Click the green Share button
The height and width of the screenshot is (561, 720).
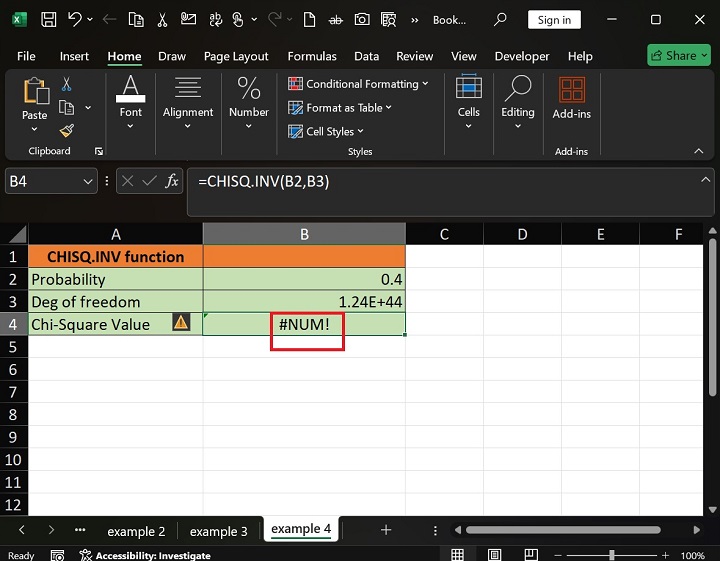(678, 56)
